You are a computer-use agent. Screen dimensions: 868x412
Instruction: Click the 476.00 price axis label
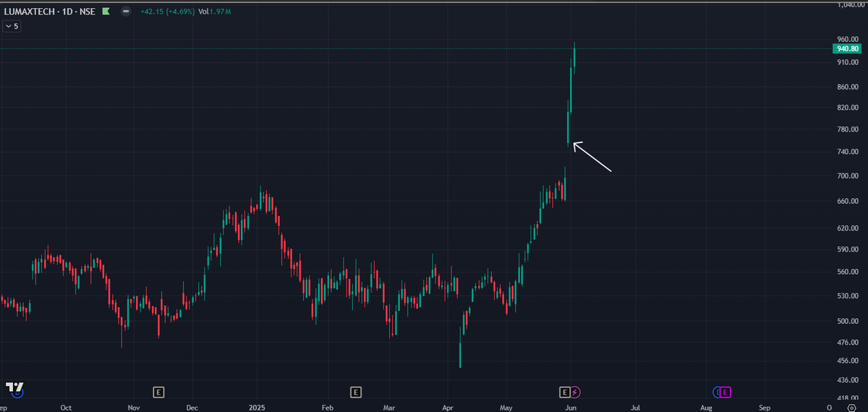(847, 342)
